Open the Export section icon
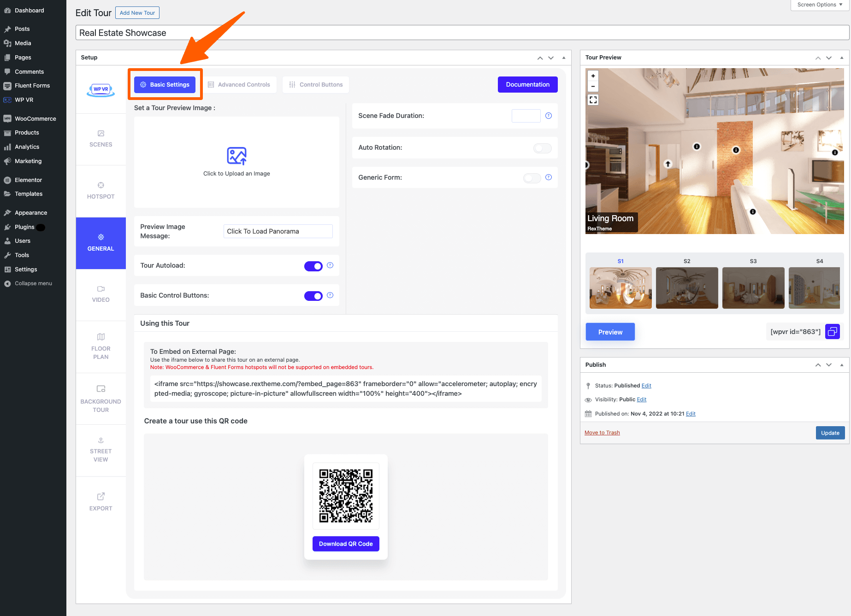 (101, 497)
